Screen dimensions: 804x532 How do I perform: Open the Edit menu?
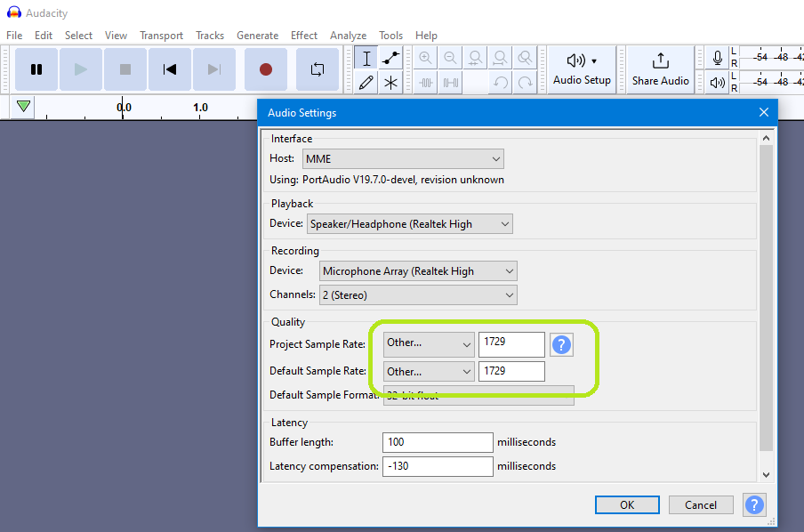point(44,36)
